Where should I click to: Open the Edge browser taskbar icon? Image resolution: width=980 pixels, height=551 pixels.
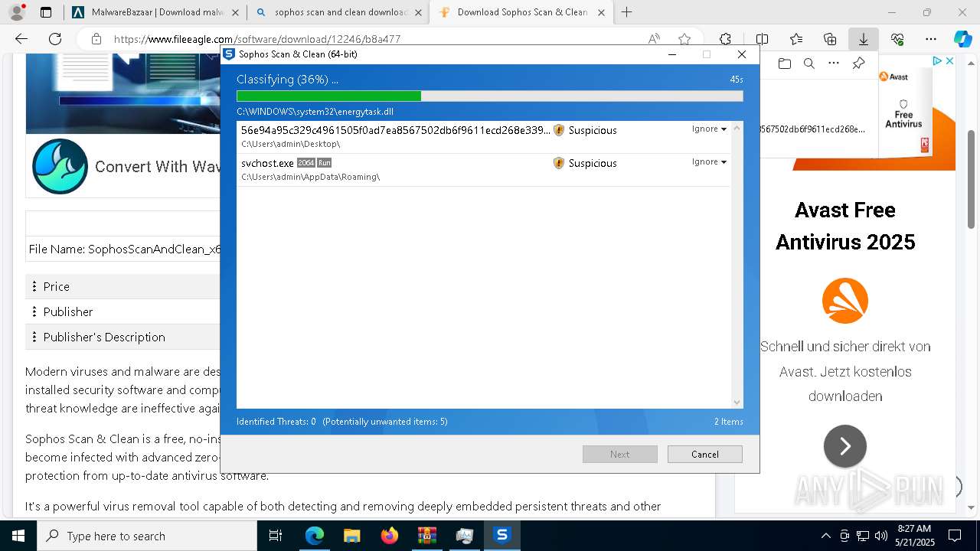(x=314, y=536)
